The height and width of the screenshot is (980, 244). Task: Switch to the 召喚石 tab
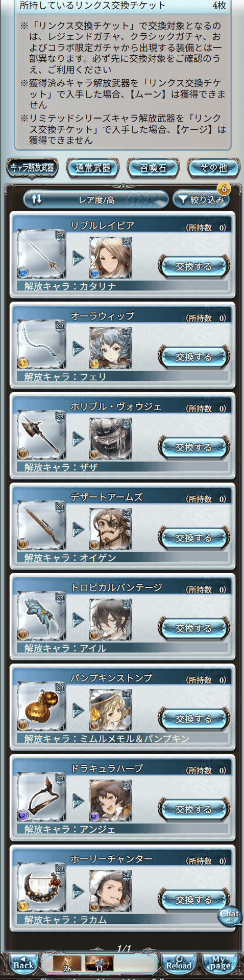coord(153,168)
